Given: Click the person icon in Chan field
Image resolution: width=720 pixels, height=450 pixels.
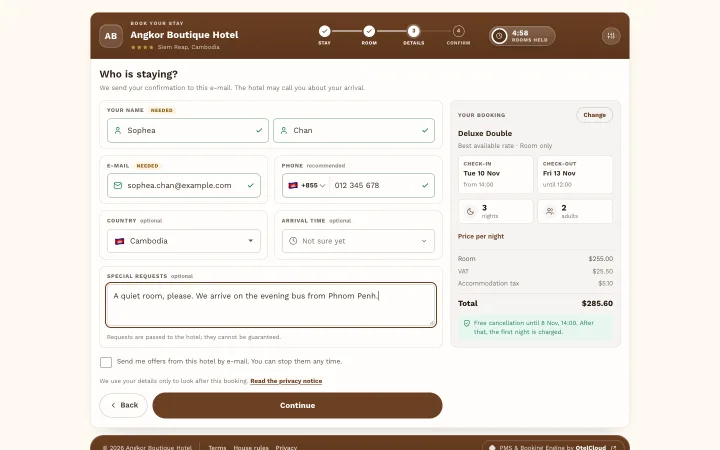Looking at the screenshot, I should coord(284,130).
